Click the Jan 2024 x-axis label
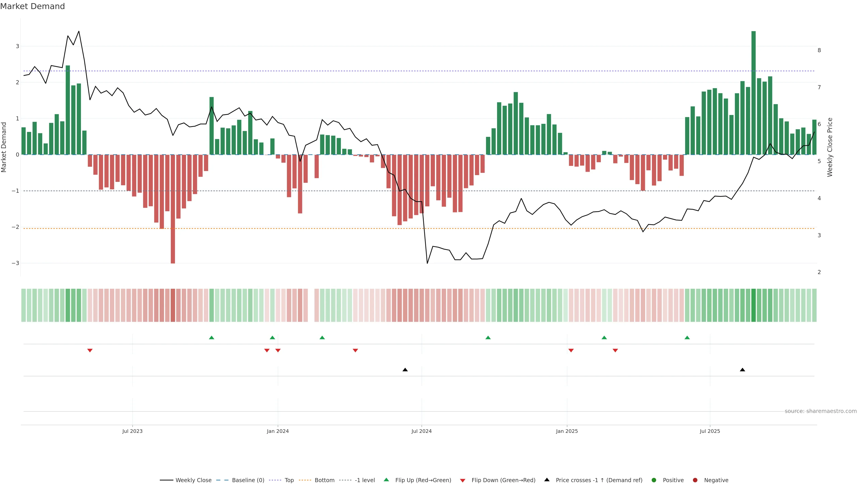 [x=278, y=431]
